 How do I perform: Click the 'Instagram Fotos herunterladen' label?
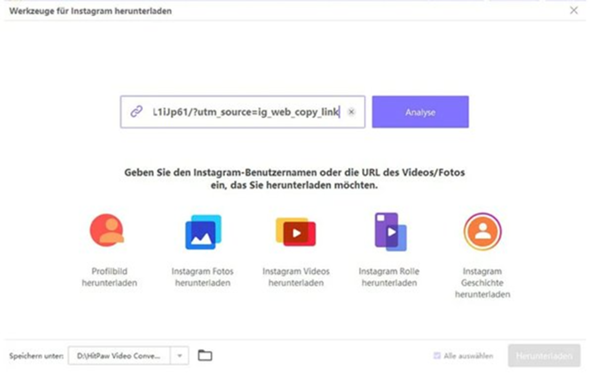(x=202, y=277)
